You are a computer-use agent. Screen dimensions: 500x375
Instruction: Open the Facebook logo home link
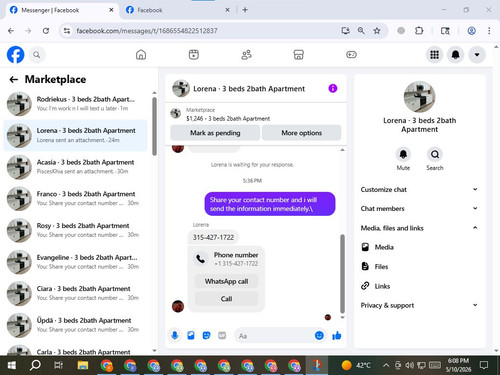click(15, 55)
